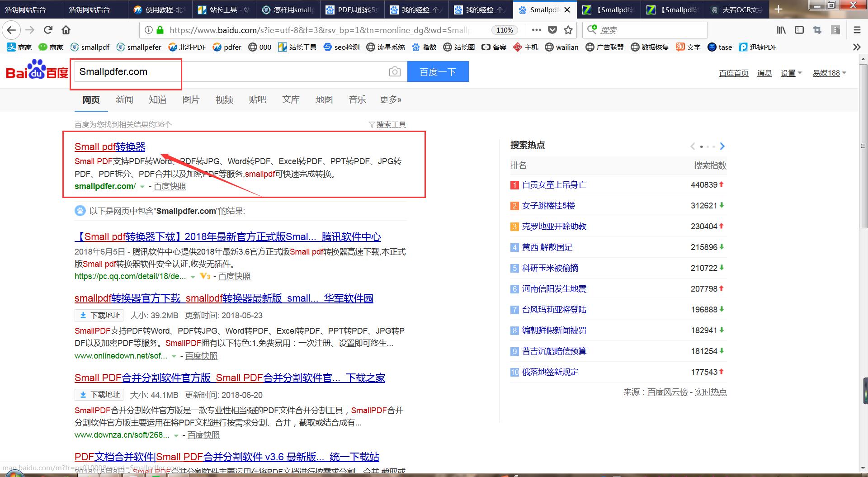Switch to 站长工具 browser tab
868x477 pixels.
coord(224,9)
